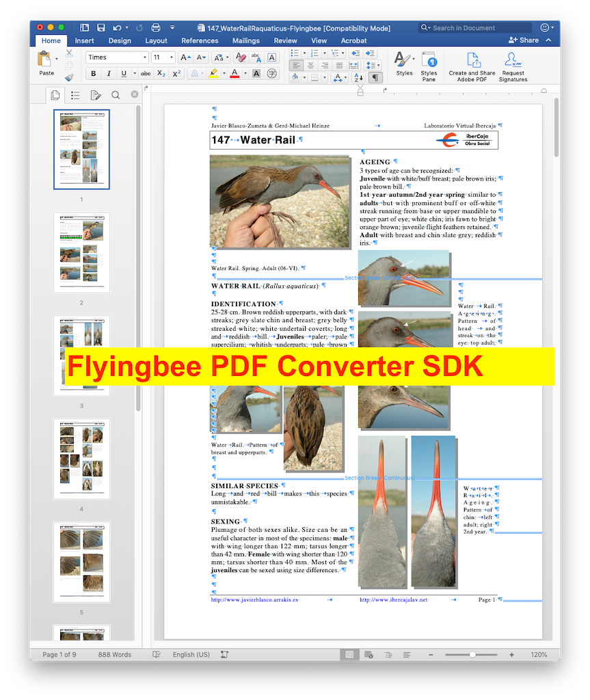Switch to the Insert tab
This screenshot has width=590, height=700.
pos(84,40)
